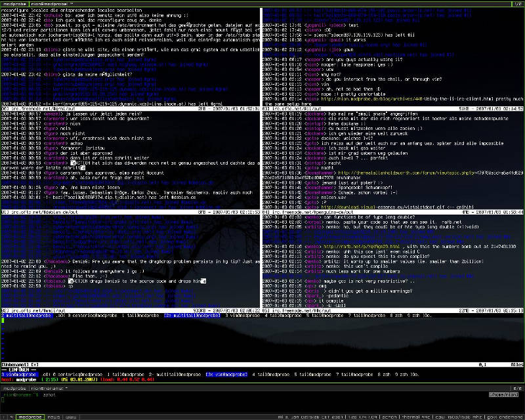
Task: Switch to the news tag in the bottom bar
Action: (53, 417)
